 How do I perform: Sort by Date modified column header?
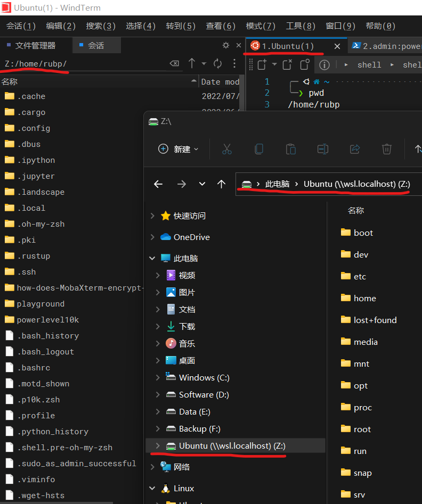coord(220,82)
